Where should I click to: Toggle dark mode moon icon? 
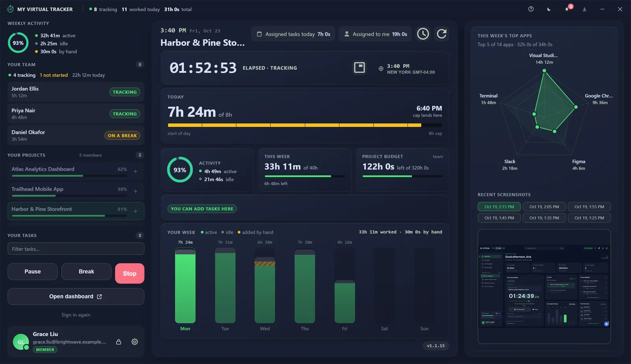(x=549, y=9)
